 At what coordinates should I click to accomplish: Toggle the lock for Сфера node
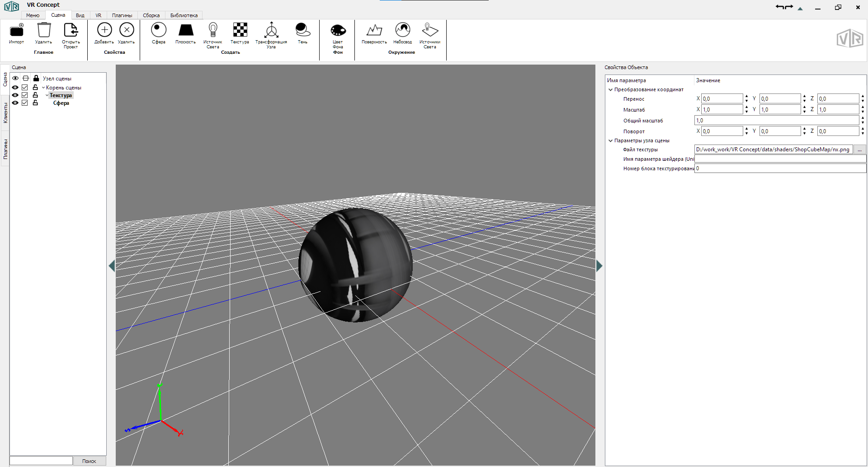(x=35, y=103)
